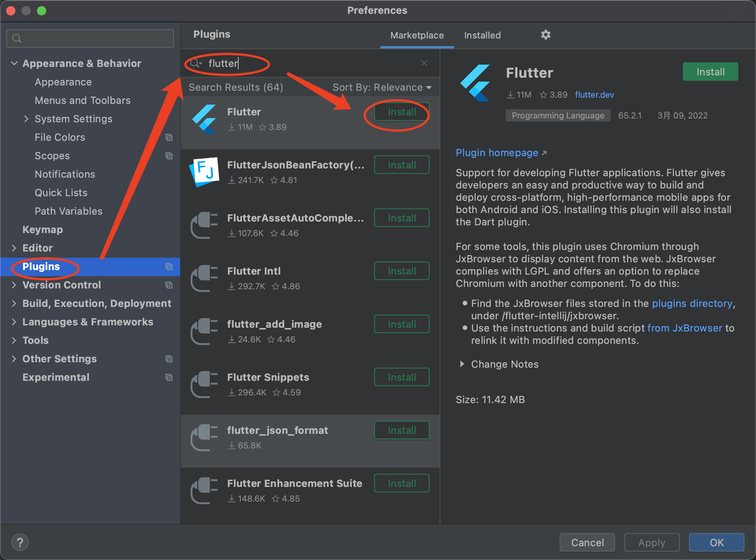Install Flutter from the details panel
The width and height of the screenshot is (756, 560).
coord(710,72)
